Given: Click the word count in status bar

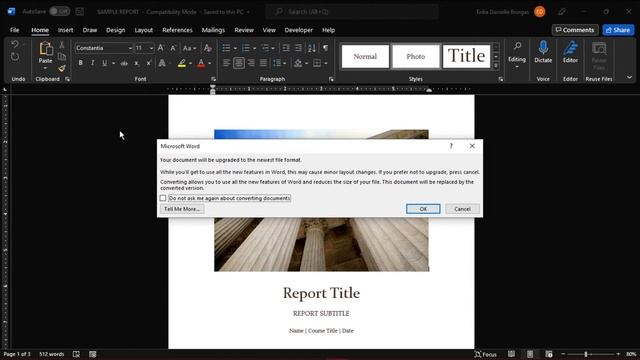Looking at the screenshot, I should click(52, 354).
